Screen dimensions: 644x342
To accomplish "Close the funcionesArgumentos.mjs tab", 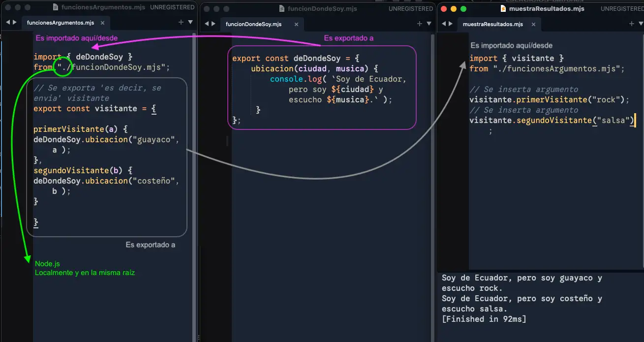I will tap(103, 23).
